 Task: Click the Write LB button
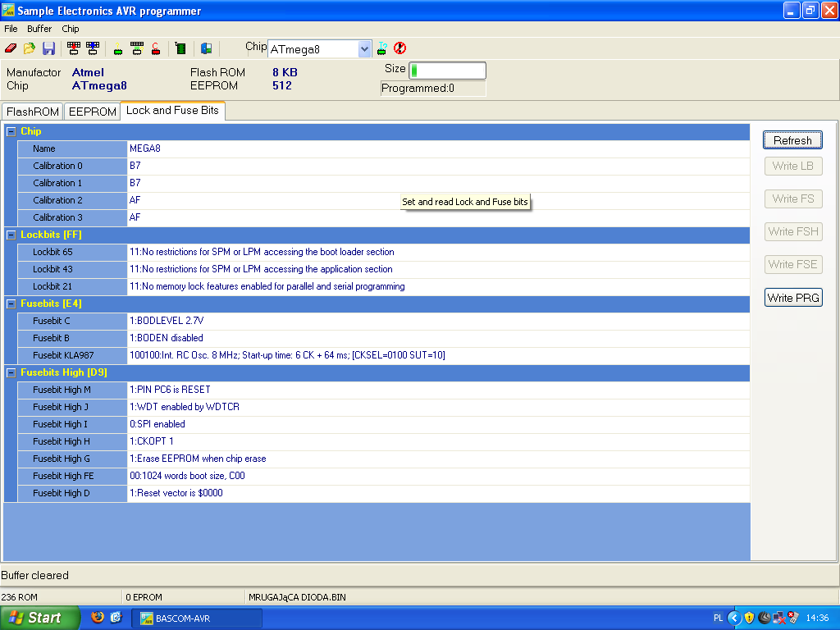793,166
